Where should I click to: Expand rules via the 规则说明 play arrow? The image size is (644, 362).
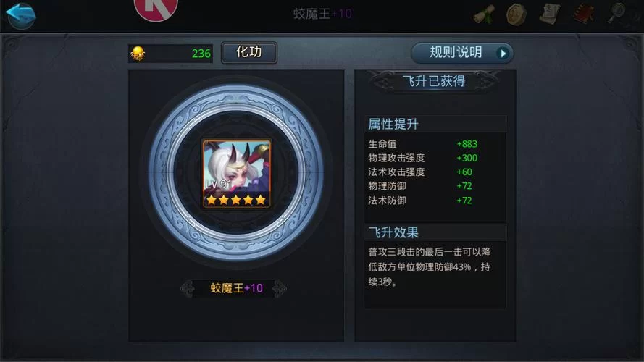503,54
